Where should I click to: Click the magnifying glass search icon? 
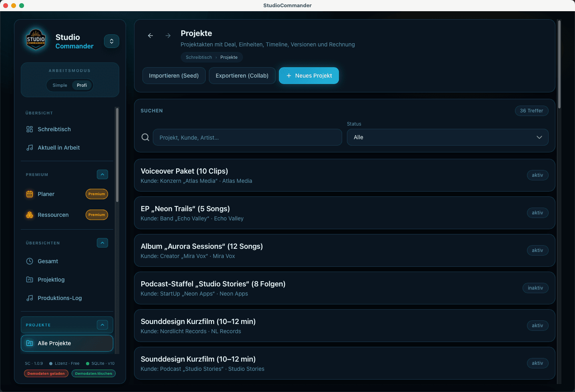(x=145, y=137)
